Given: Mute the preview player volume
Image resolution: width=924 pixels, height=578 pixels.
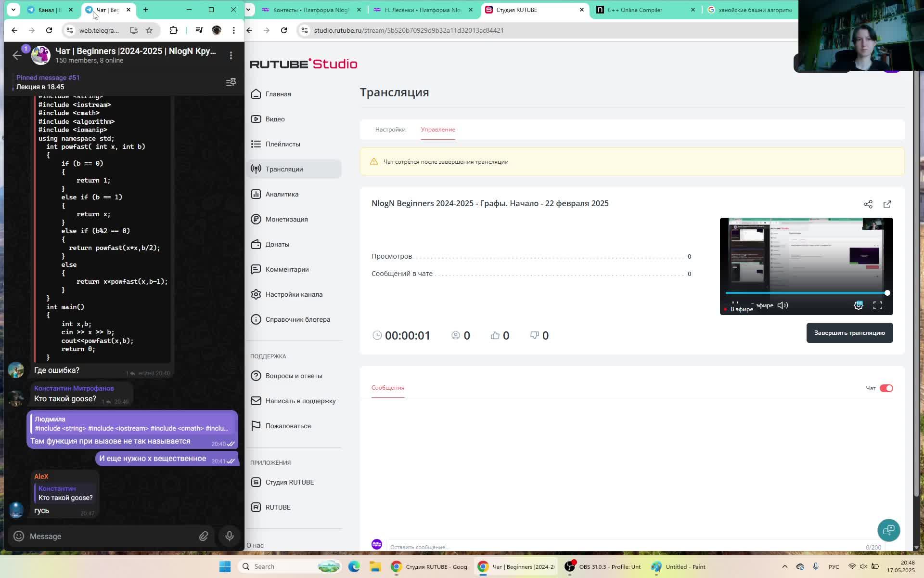Looking at the screenshot, I should pyautogui.click(x=783, y=305).
